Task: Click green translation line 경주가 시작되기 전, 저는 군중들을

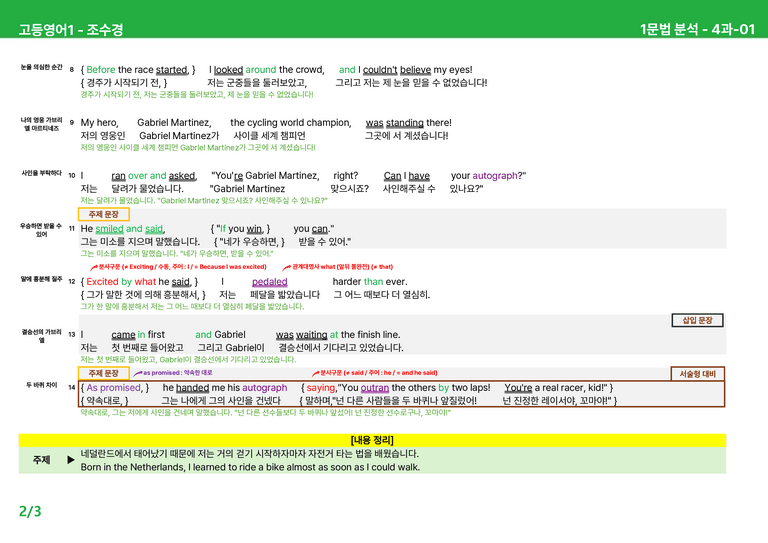Action: pos(197,94)
